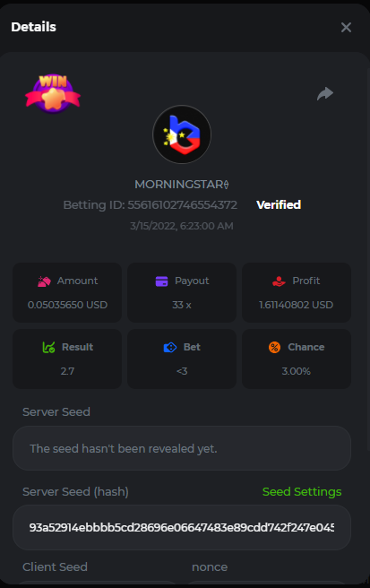Click the green Result chart icon

[x=48, y=347]
